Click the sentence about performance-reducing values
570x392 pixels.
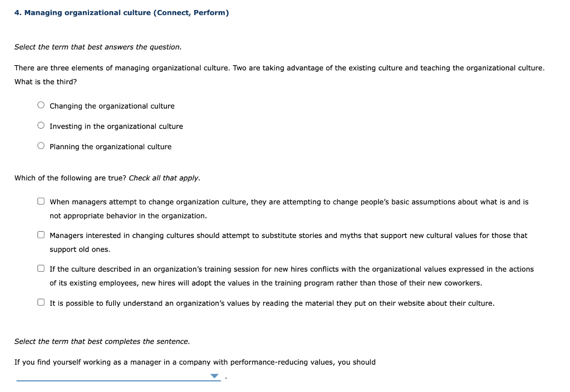point(195,361)
